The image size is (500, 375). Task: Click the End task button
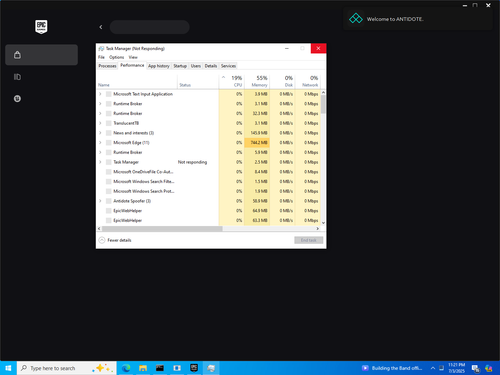(308, 240)
